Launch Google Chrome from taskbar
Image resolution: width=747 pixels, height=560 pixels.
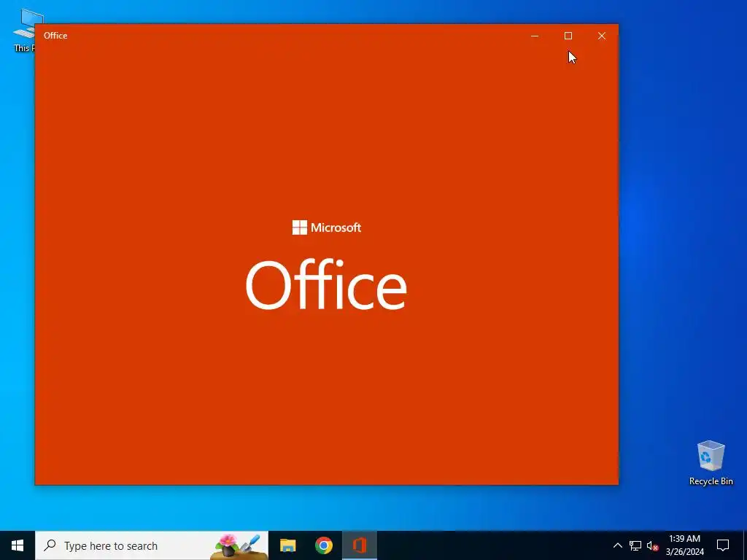coord(323,545)
